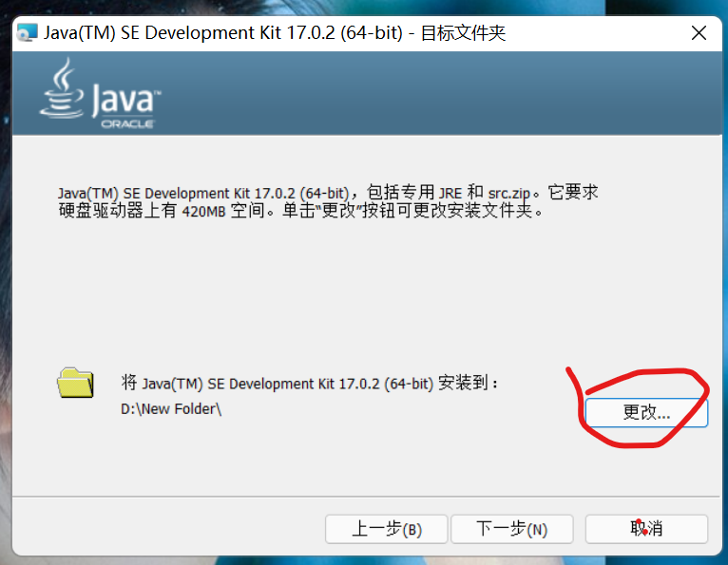Image resolution: width=728 pixels, height=565 pixels.
Task: Go back with 上一步(B) button
Action: coord(386,529)
